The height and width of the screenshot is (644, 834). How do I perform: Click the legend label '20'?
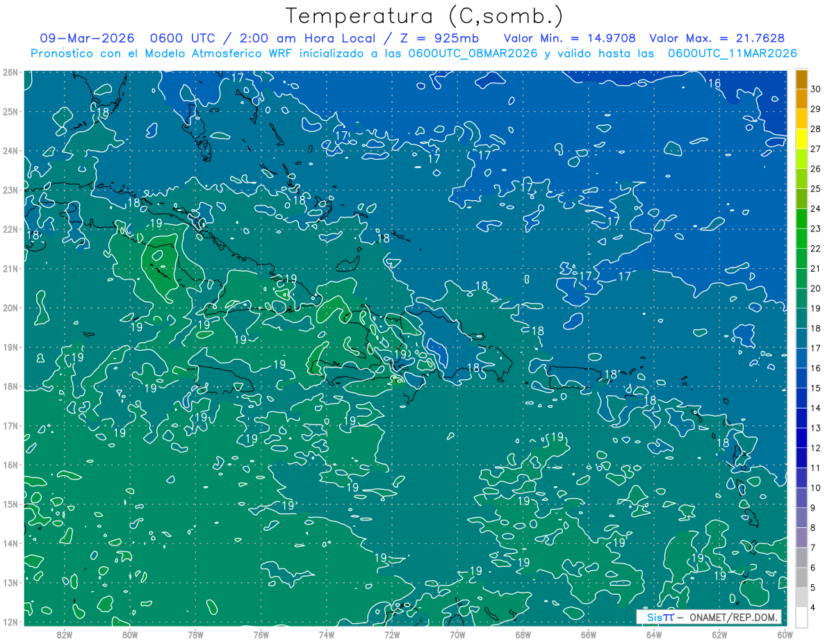816,288
